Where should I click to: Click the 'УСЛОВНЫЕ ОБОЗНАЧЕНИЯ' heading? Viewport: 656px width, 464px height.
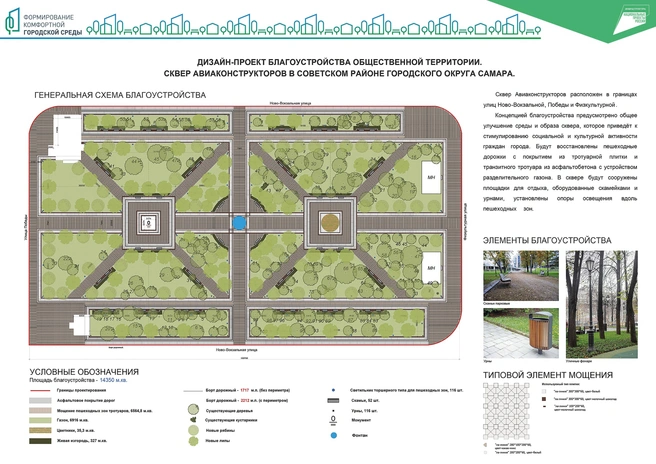click(84, 372)
